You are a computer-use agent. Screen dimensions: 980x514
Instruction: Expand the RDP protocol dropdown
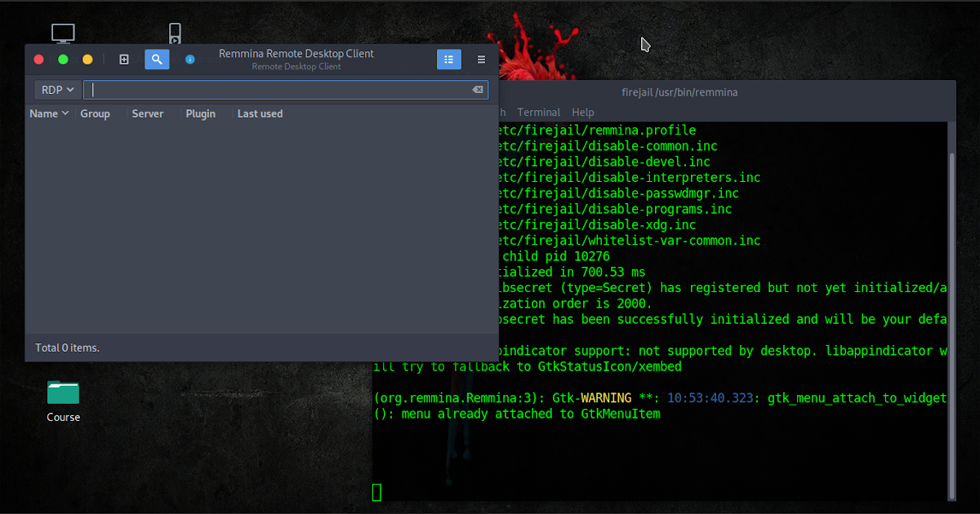click(57, 90)
